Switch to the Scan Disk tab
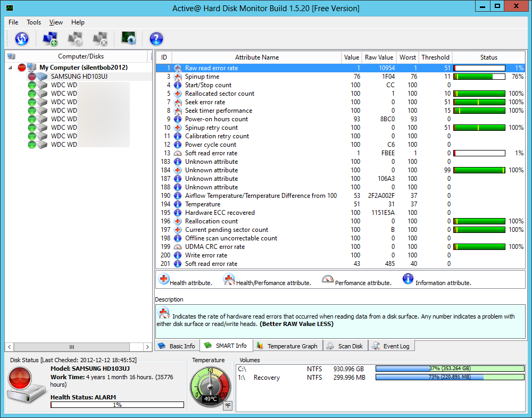The image size is (532, 418). click(345, 346)
